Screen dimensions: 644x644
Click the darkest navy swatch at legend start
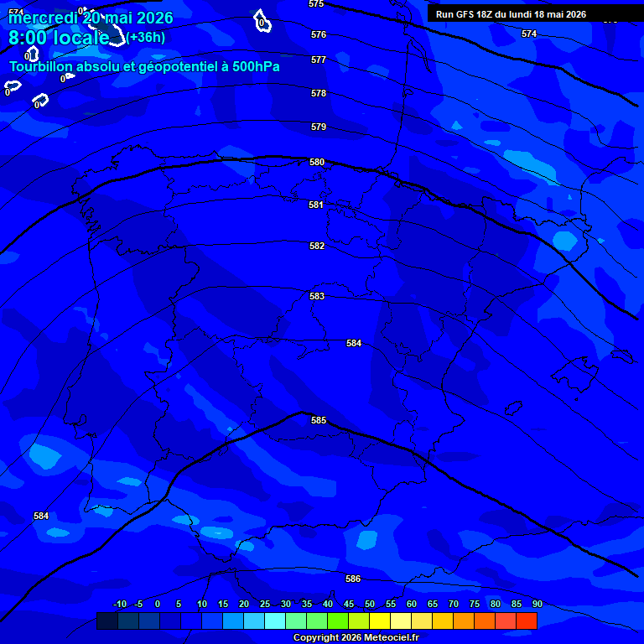tap(107, 621)
